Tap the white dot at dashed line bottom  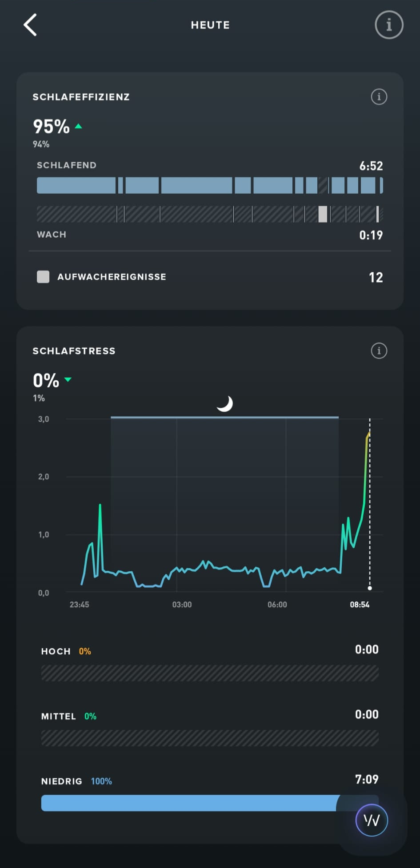point(370,588)
